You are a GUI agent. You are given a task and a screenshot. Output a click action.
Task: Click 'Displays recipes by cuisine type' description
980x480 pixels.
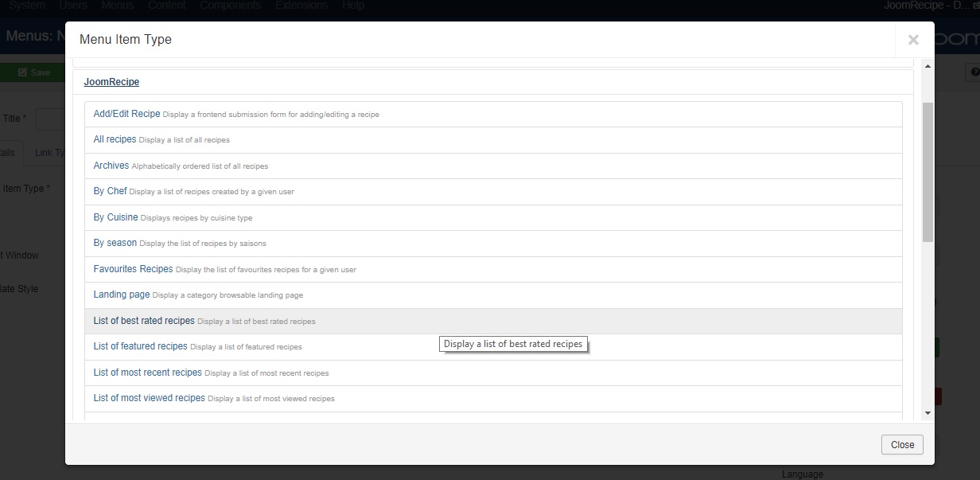point(196,218)
